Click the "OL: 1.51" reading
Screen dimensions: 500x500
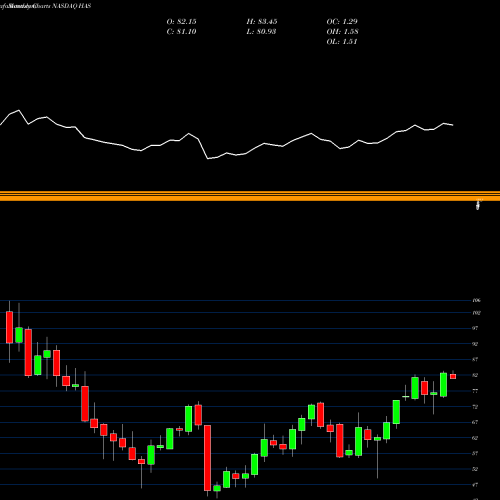[342, 42]
